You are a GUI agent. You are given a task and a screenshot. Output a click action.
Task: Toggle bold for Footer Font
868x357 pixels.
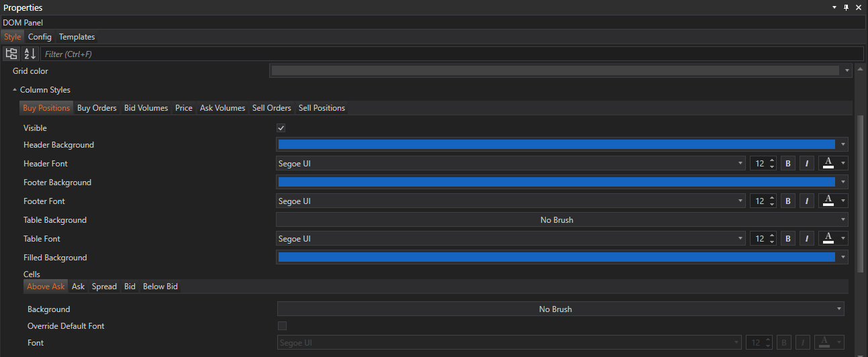[x=788, y=201]
